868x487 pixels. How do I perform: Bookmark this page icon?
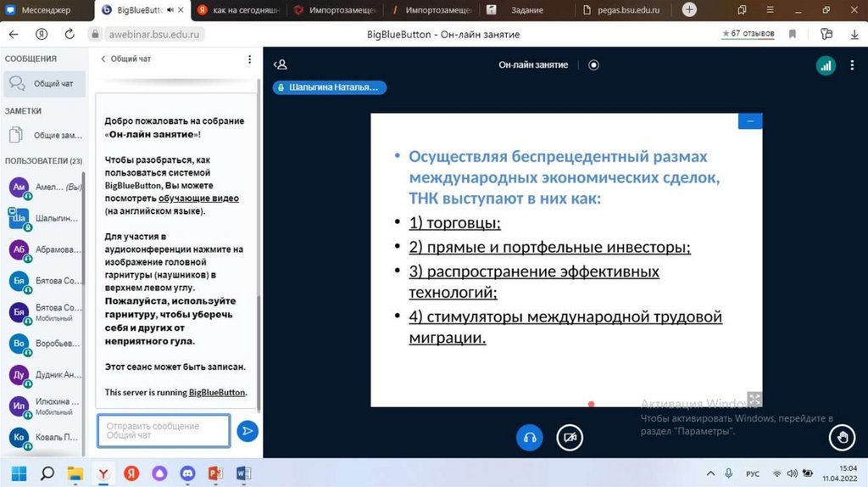click(793, 34)
